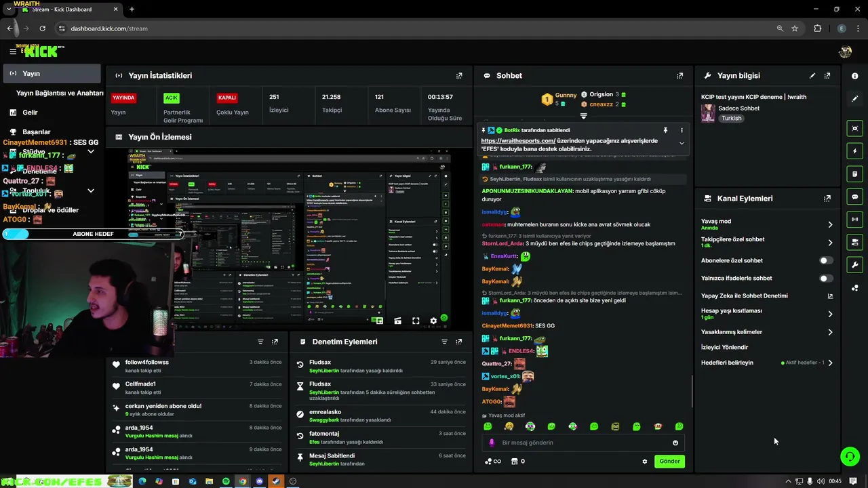Expand Takipçilere özel sohbet options
The height and width of the screenshot is (488, 868).
830,243
